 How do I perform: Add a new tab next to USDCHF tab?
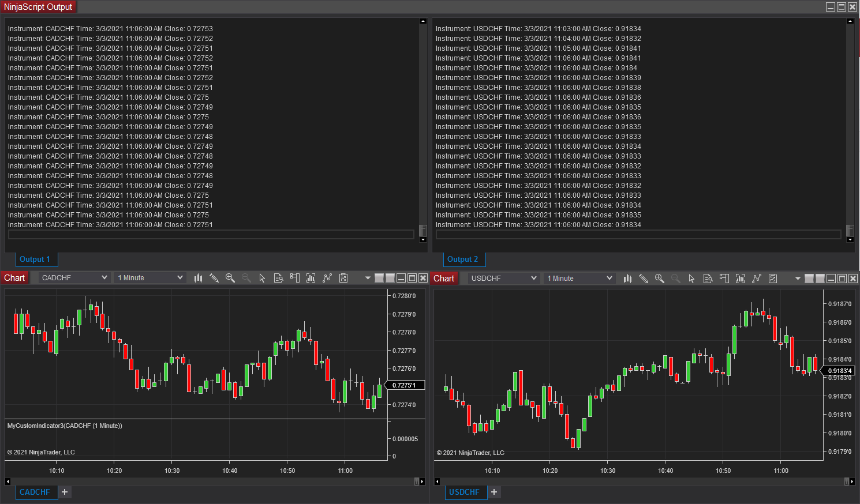tap(494, 492)
